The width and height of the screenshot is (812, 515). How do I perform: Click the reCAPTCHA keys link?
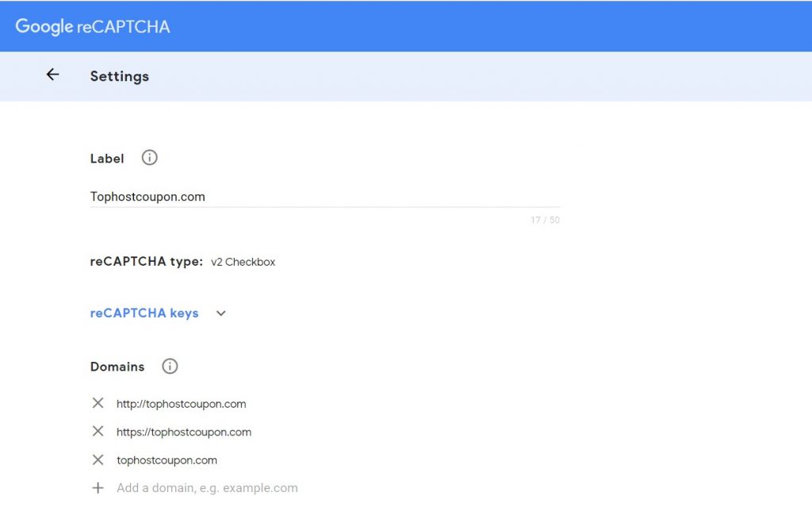(144, 313)
